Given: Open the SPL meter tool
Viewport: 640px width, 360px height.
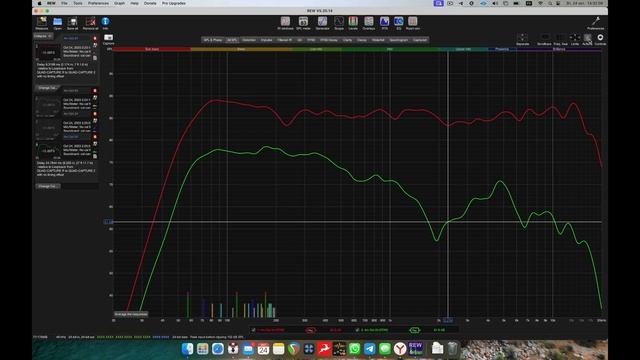Looking at the screenshot, I should coord(303,22).
